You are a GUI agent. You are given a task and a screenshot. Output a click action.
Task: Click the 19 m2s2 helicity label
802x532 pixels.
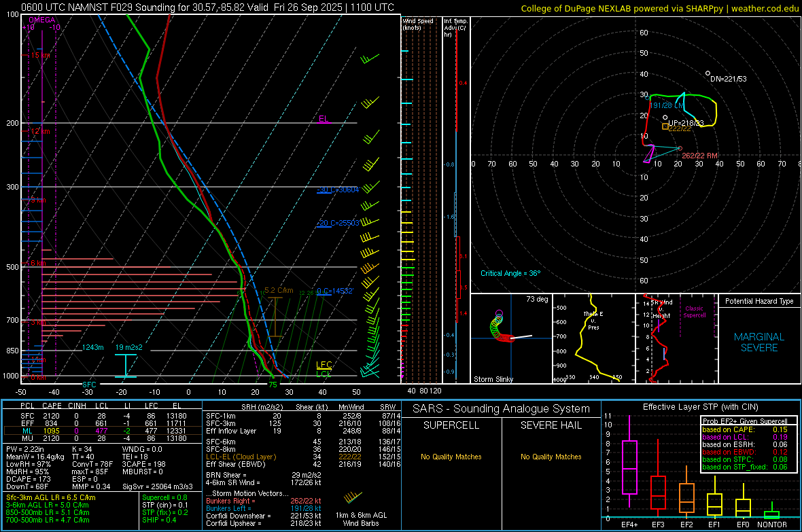(129, 347)
